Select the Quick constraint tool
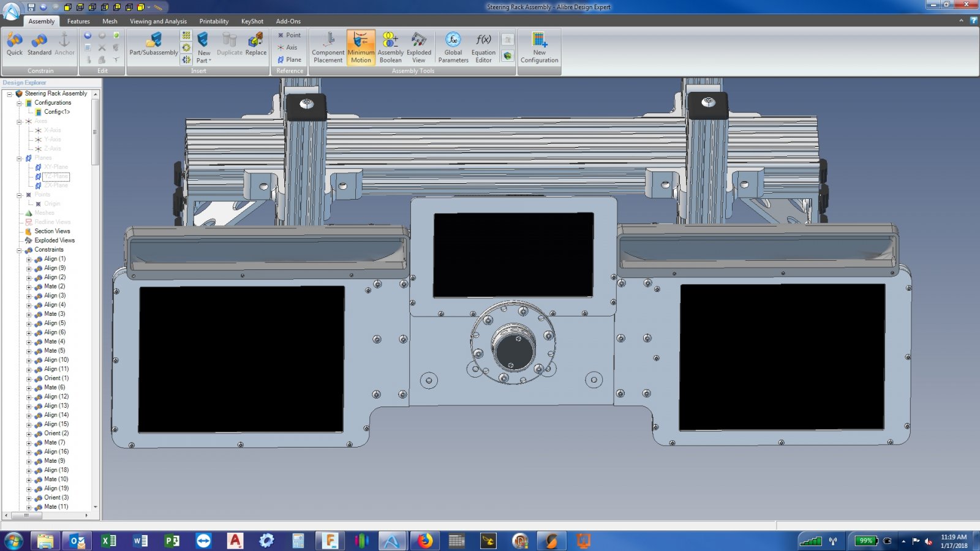The height and width of the screenshot is (551, 980). (15, 45)
